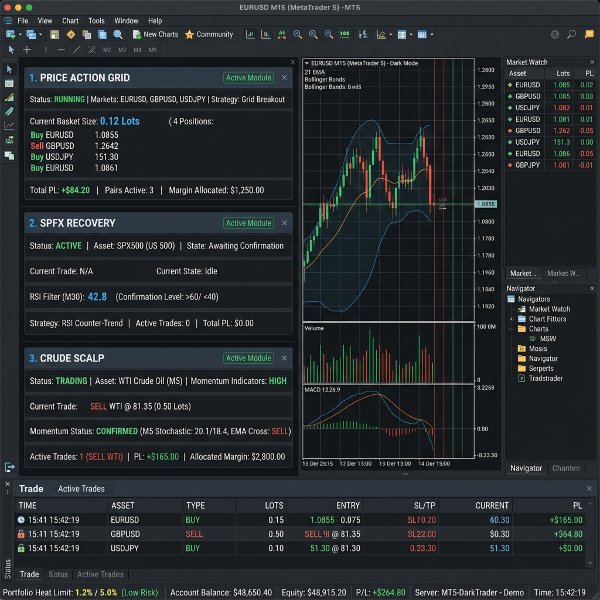600x600 pixels.
Task: Open the Tools menu
Action: tap(96, 21)
